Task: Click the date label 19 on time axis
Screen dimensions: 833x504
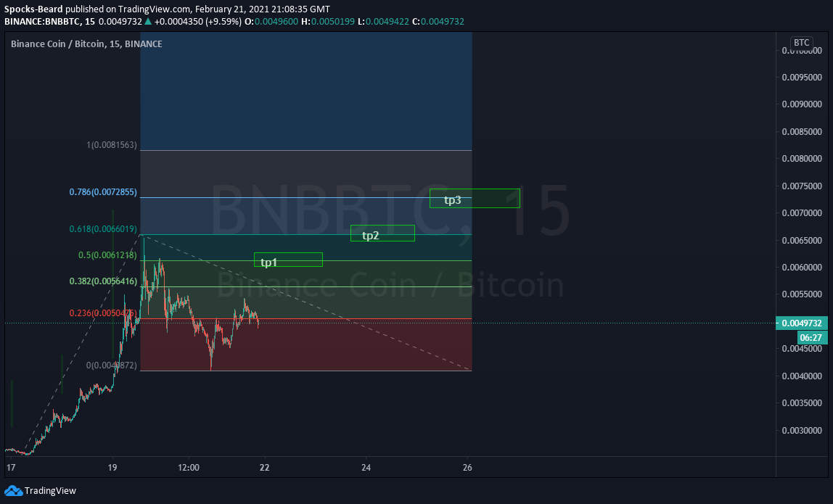Action: coord(112,467)
